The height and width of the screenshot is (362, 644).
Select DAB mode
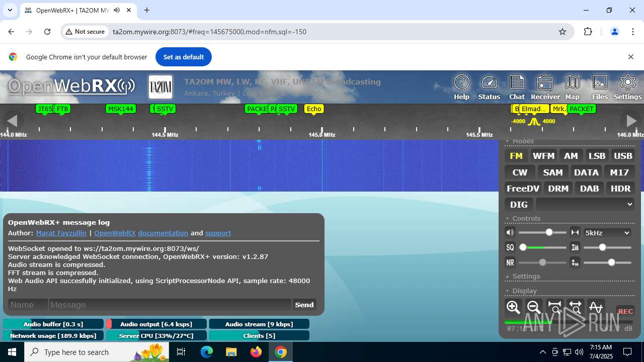(x=589, y=189)
